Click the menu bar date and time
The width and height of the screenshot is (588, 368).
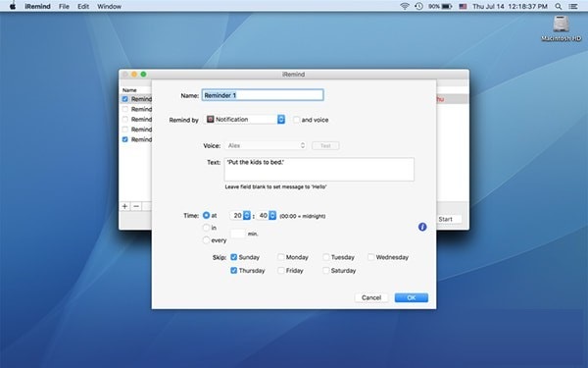tap(510, 7)
